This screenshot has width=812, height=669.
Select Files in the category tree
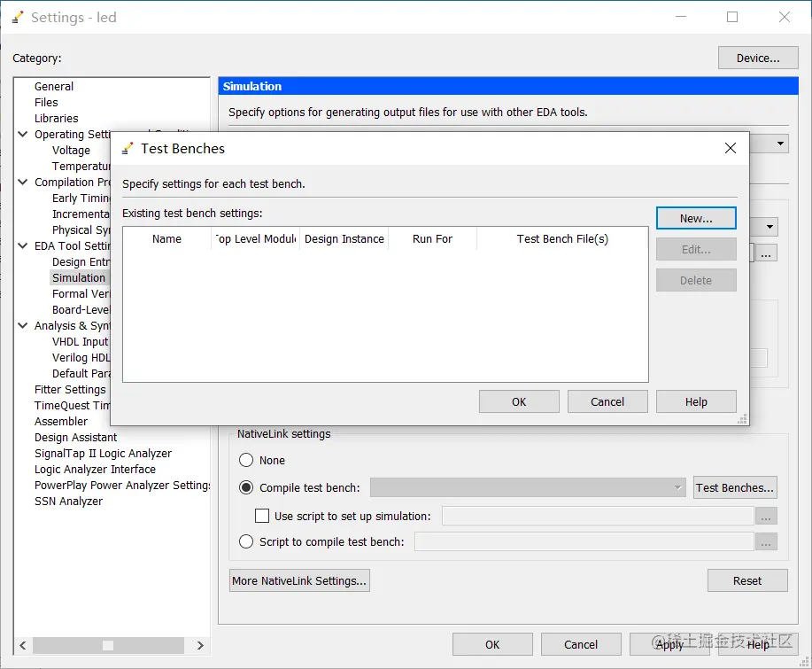click(x=46, y=102)
